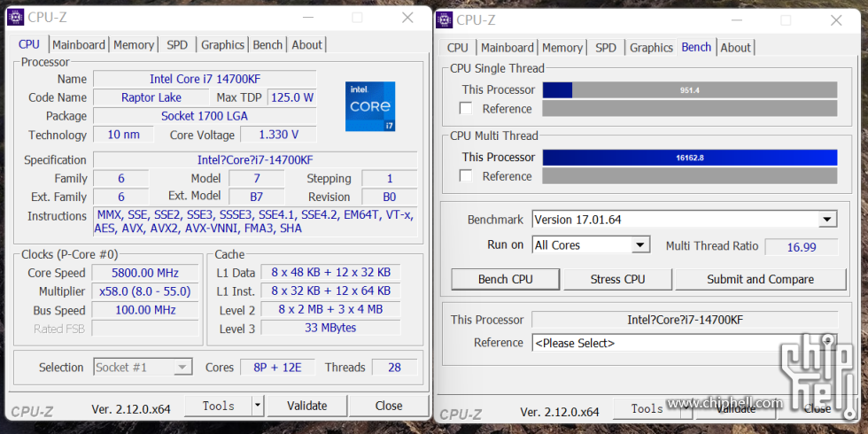Open Graphics tab in right window
The image size is (868, 434).
(x=651, y=48)
